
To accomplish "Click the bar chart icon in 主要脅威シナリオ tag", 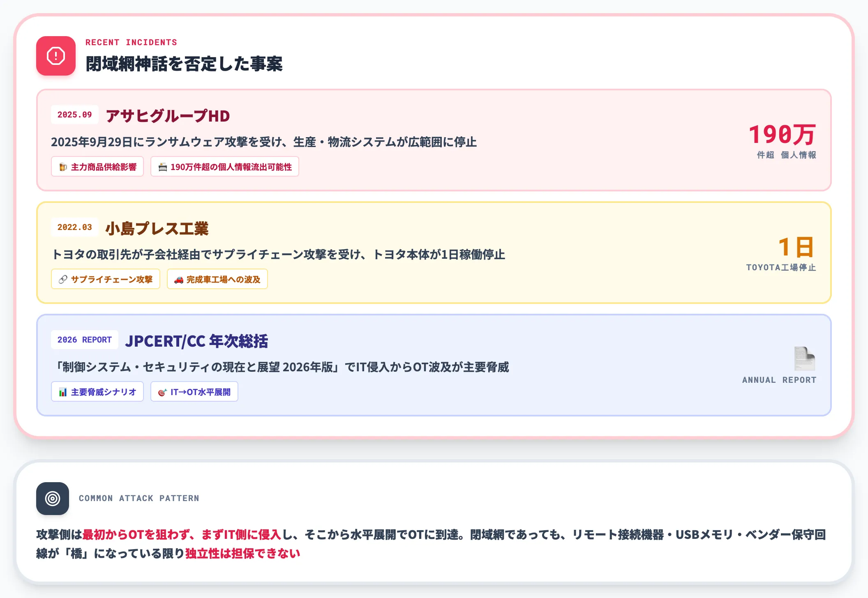I will [x=63, y=392].
